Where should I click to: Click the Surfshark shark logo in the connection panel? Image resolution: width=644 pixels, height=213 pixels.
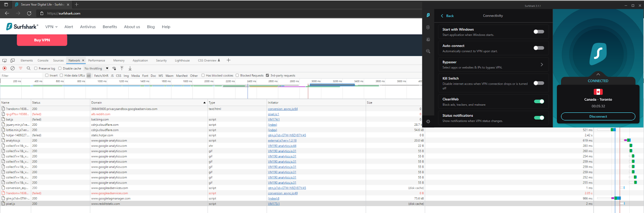click(x=598, y=53)
